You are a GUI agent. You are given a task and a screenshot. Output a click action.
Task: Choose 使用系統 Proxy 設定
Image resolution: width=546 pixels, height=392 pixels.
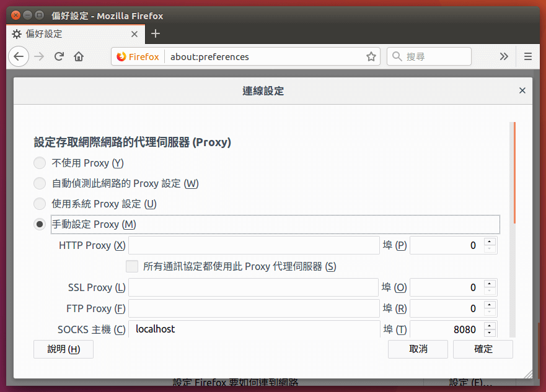point(39,204)
